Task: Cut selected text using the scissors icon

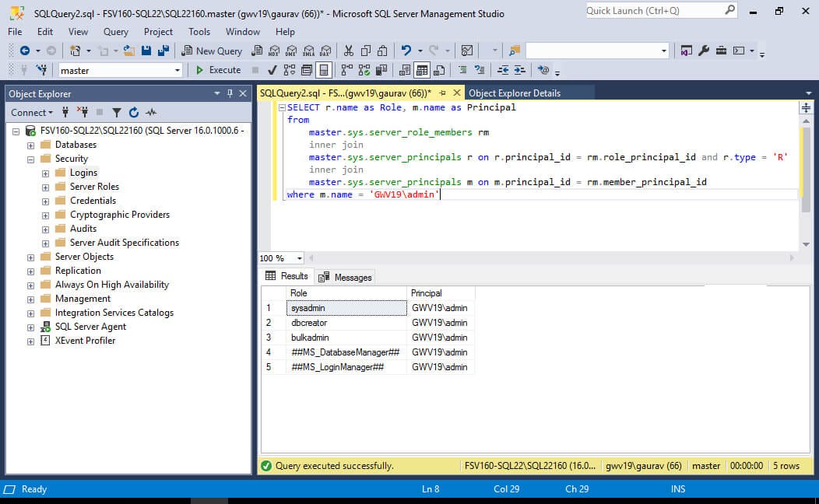Action: (x=348, y=50)
